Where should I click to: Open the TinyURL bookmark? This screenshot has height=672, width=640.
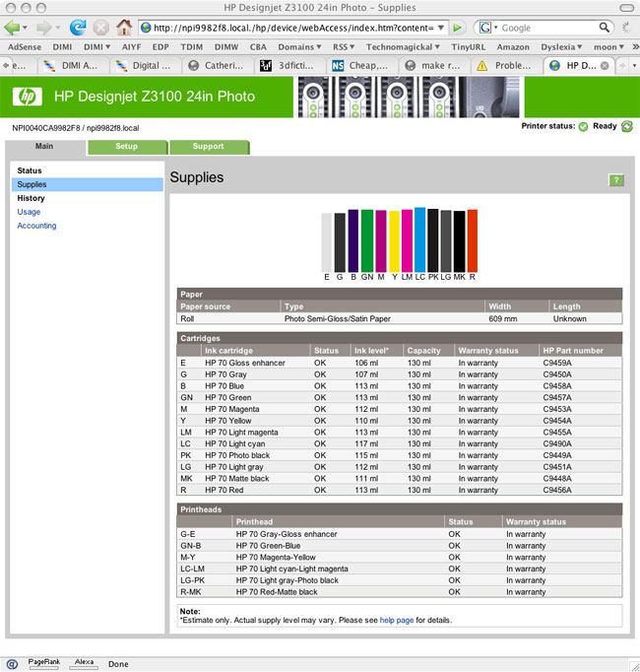pyautogui.click(x=469, y=46)
